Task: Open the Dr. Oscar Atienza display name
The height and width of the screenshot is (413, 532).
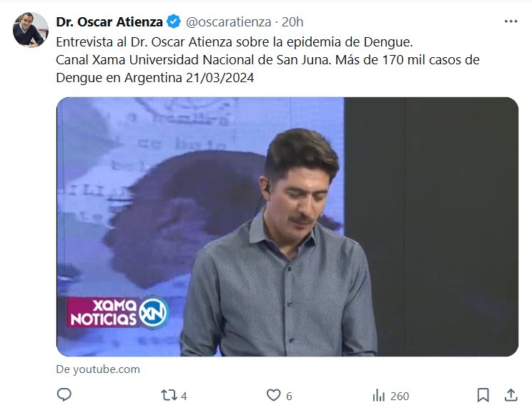Action: (109, 21)
